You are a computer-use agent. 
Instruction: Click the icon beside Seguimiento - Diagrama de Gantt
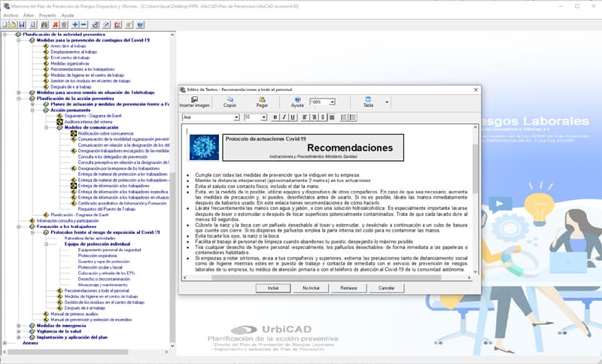click(x=60, y=116)
